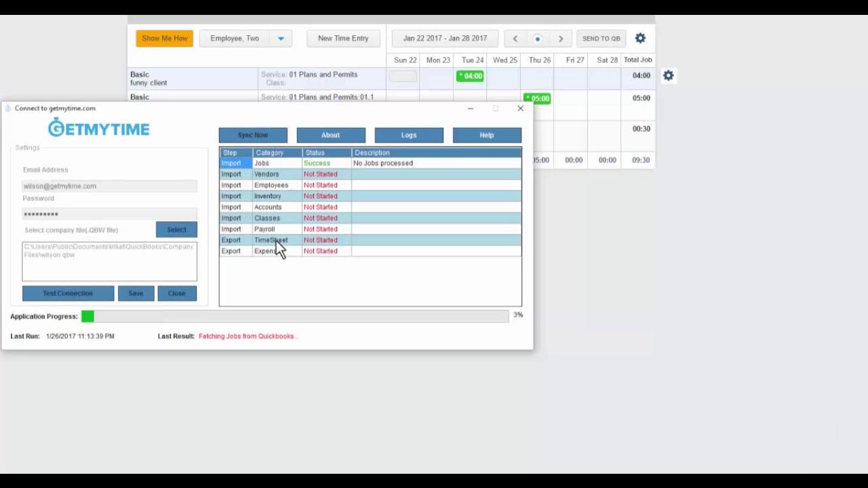Screen dimensions: 868x488
Task: Open Help in the GetMyTime dialog
Action: point(487,135)
